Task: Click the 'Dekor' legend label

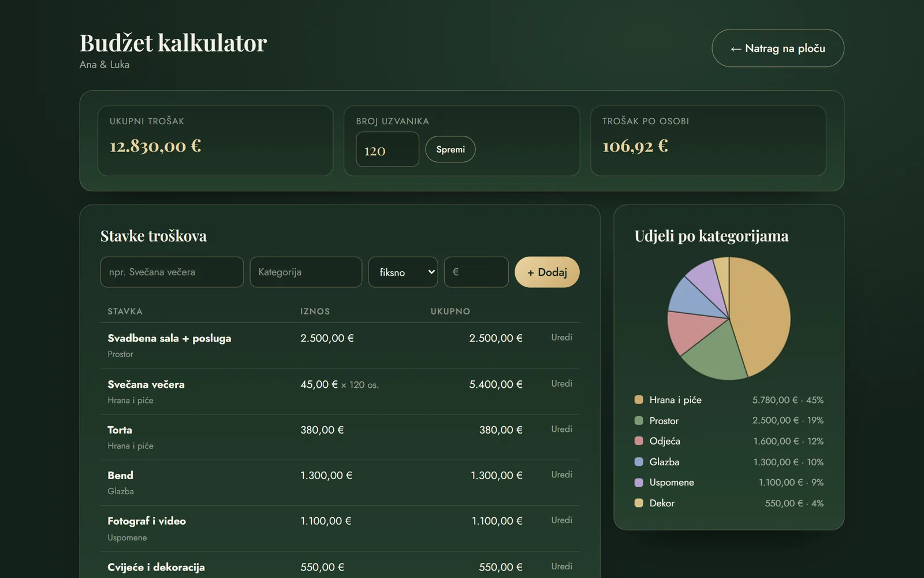Action: (662, 503)
